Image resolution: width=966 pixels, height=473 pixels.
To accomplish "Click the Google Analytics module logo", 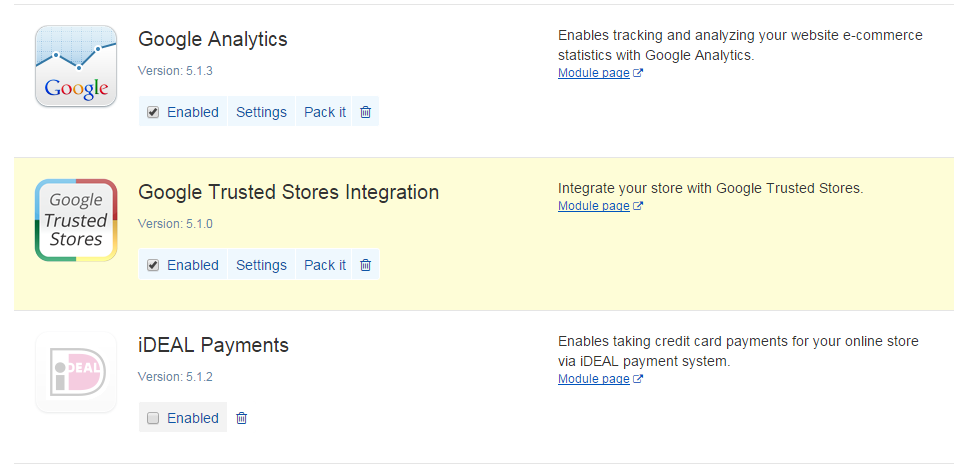I will [x=76, y=66].
